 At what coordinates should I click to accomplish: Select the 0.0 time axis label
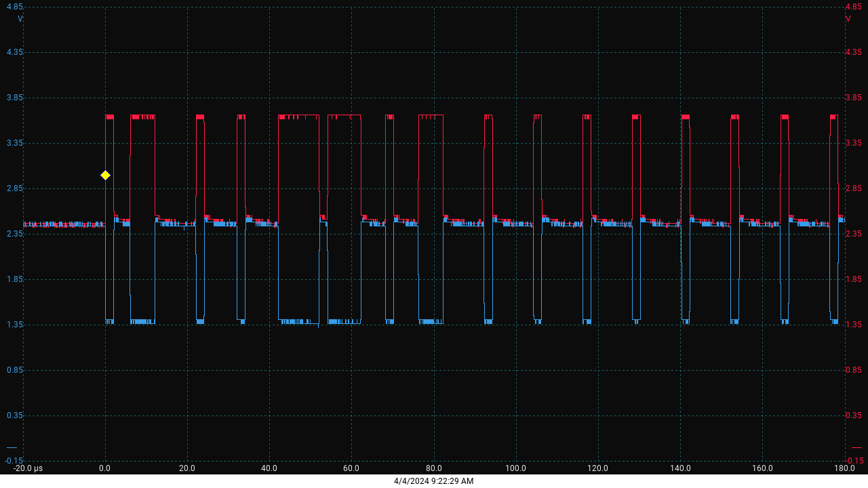pyautogui.click(x=105, y=468)
